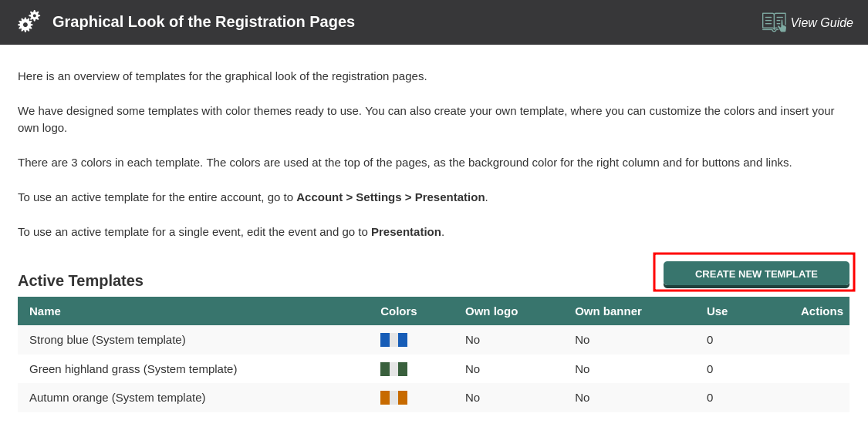The height and width of the screenshot is (437, 868).
Task: Click the bold Account > Settings > Presentation text
Action: [390, 197]
